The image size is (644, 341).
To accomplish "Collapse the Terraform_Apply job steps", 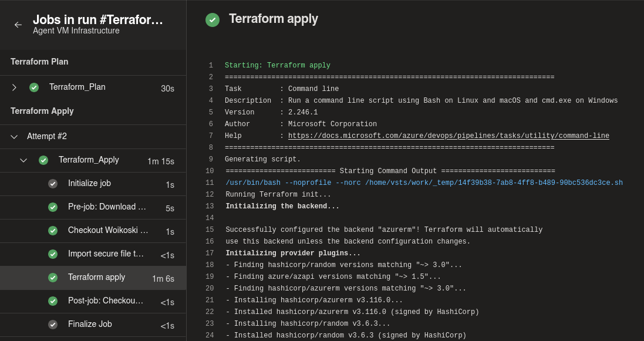I will pos(23,160).
